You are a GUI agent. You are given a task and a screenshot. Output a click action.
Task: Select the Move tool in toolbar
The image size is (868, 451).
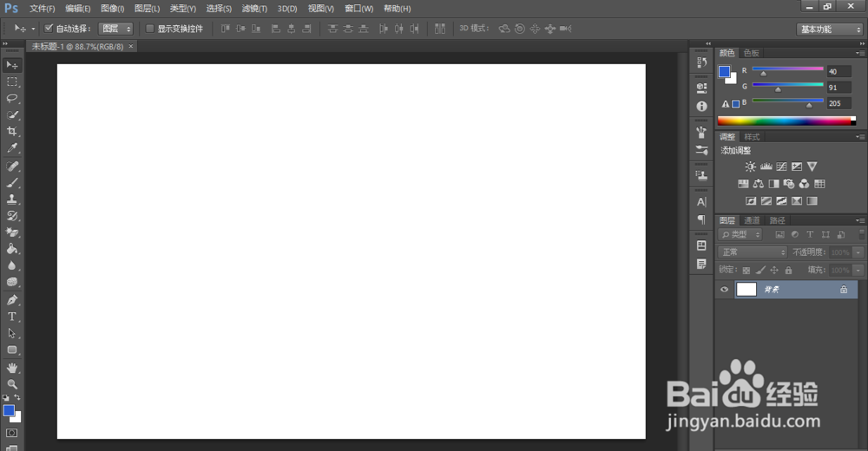(11, 65)
